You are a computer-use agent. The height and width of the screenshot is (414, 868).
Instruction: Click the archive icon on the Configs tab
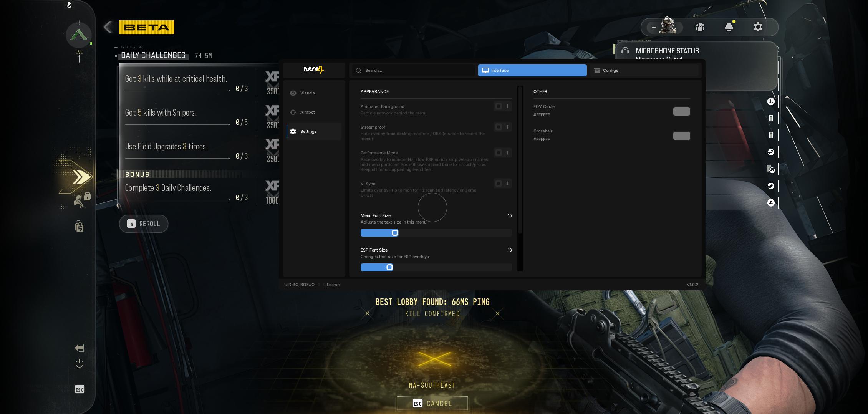pyautogui.click(x=597, y=70)
